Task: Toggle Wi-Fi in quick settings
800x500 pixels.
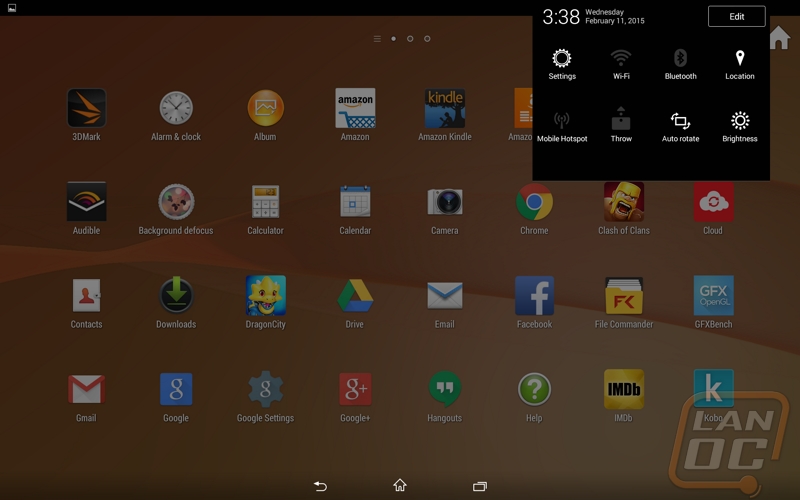Action: (621, 65)
